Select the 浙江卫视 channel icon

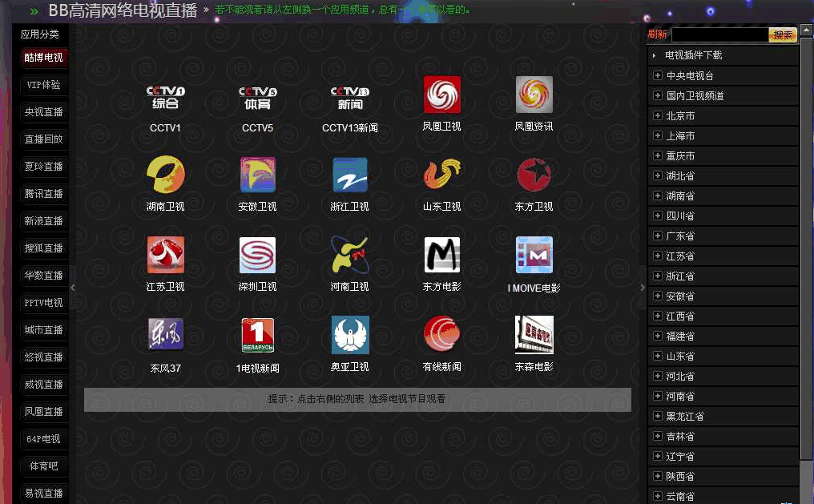(349, 174)
